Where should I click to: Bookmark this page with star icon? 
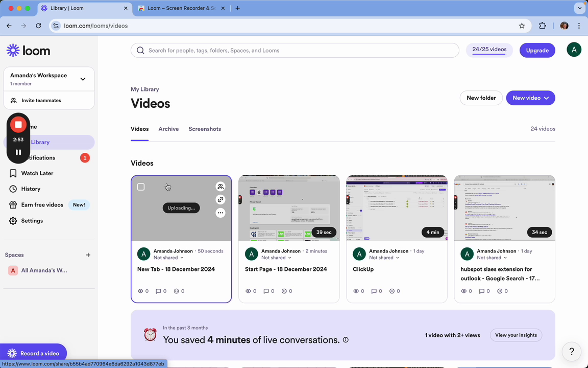coord(522,26)
